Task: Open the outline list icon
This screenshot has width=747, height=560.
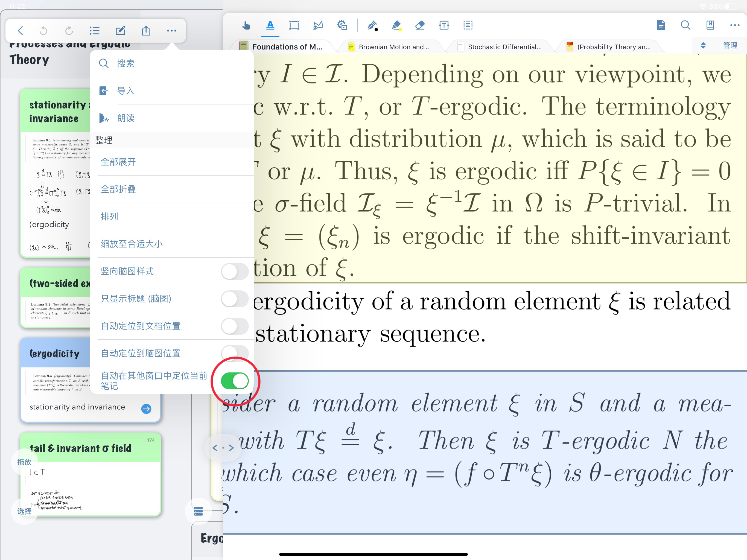Action: [95, 31]
